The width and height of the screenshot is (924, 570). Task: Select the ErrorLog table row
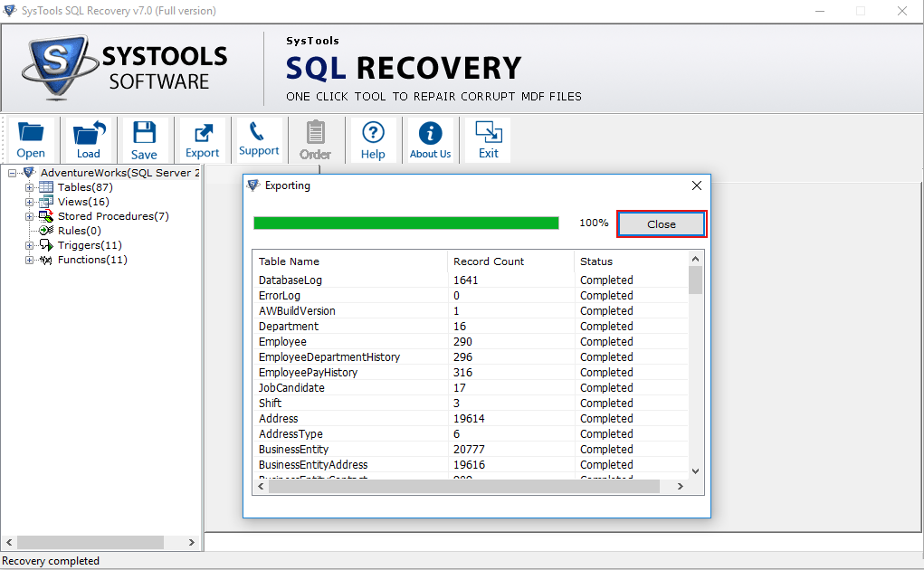(471, 296)
